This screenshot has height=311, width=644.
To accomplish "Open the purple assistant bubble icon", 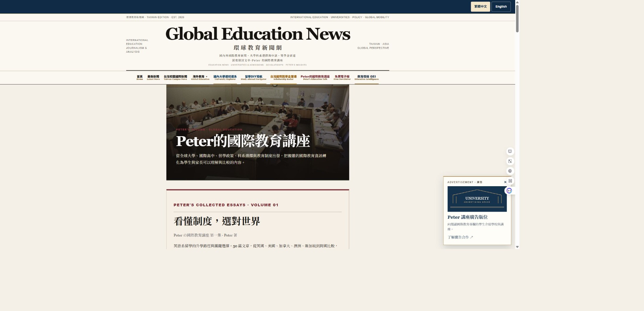I will pos(509,191).
